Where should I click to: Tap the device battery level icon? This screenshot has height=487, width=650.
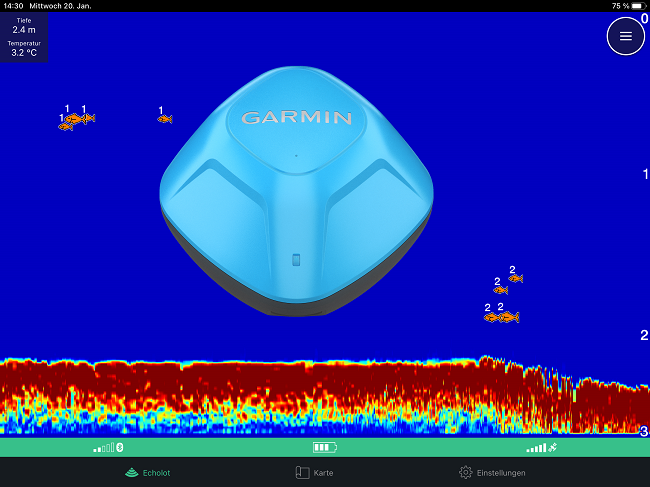click(325, 448)
